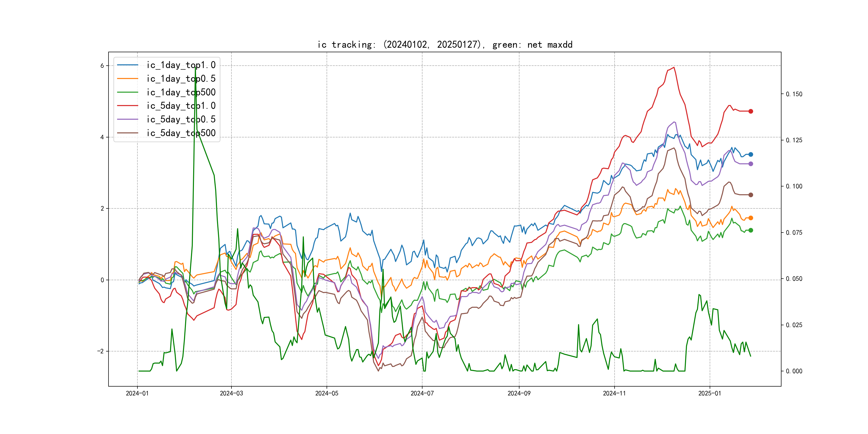Click the orange endpoint dot of ic_1day_top0.5
868x434 pixels.
[x=750, y=218]
